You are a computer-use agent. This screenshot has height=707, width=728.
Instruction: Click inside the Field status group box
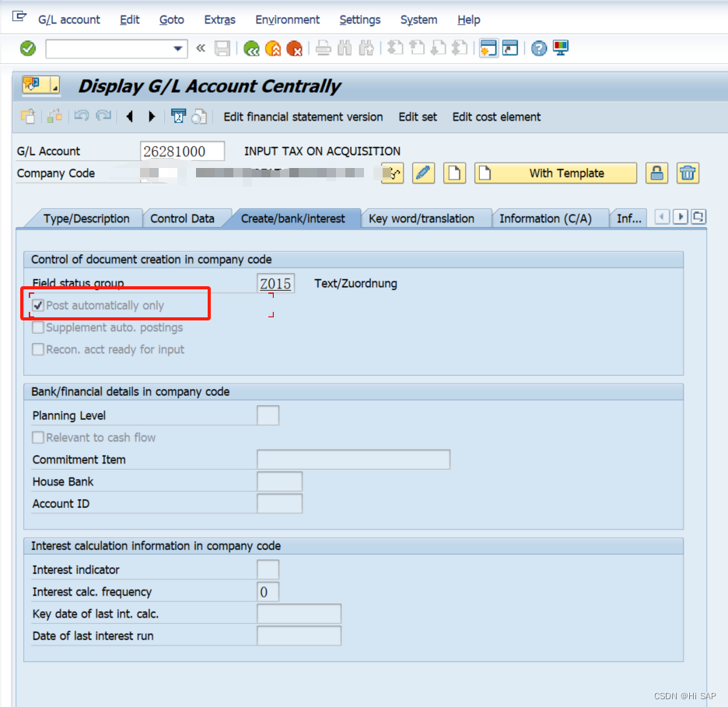pyautogui.click(x=275, y=283)
